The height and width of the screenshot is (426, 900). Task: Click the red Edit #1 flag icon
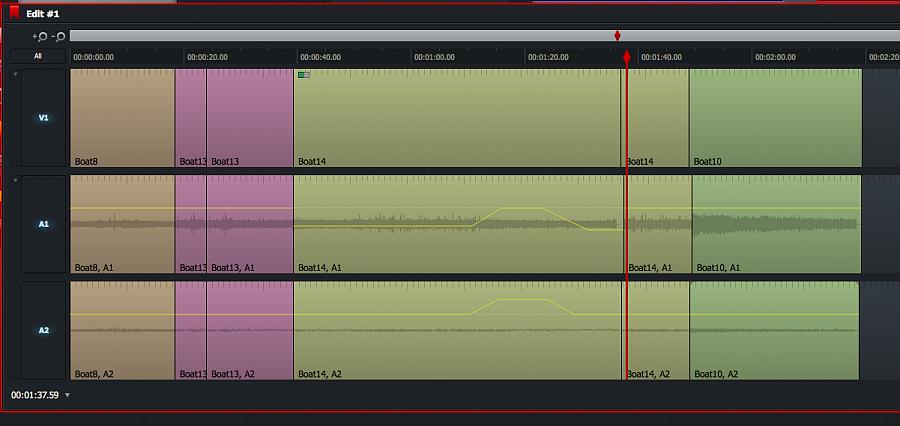click(14, 13)
